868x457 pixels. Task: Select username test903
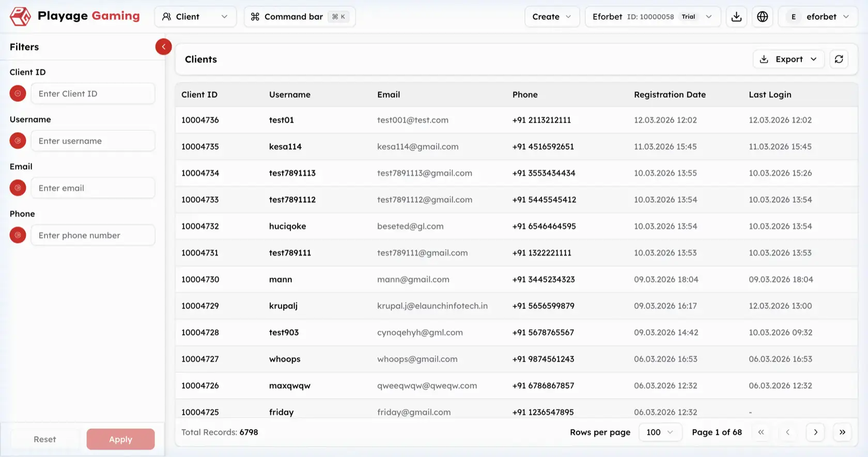(284, 332)
